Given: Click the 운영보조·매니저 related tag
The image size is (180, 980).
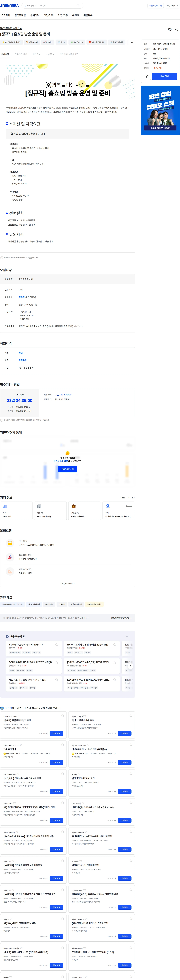Looking at the screenshot, I should (x=76, y=604).
